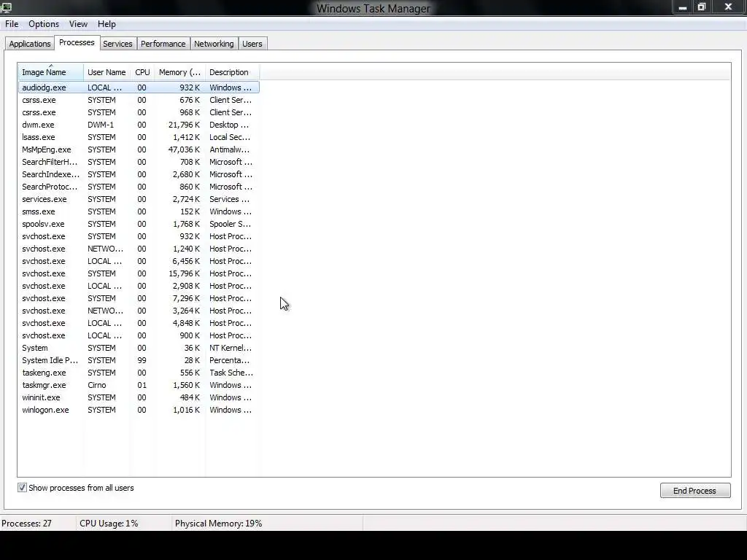Select svchost.exe using 7,296 K
This screenshot has height=560, width=747.
(139, 298)
